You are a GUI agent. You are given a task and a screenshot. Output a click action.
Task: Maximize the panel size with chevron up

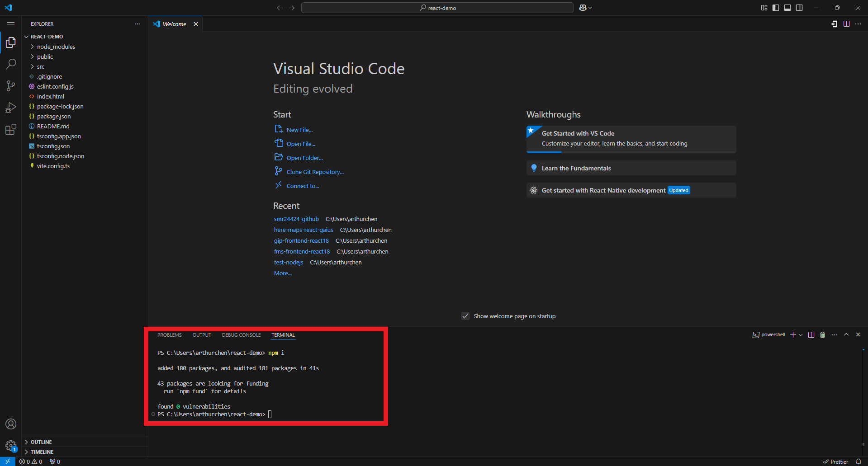(x=846, y=335)
